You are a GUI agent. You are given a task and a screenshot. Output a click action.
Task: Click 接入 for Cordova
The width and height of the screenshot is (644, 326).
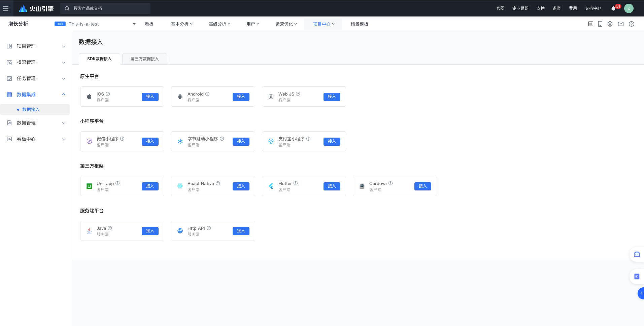click(x=423, y=186)
